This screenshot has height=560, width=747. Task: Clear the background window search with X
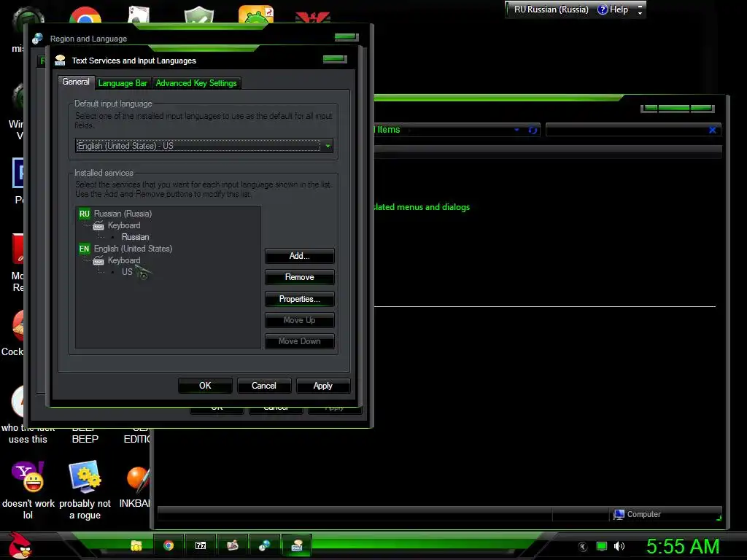(712, 130)
